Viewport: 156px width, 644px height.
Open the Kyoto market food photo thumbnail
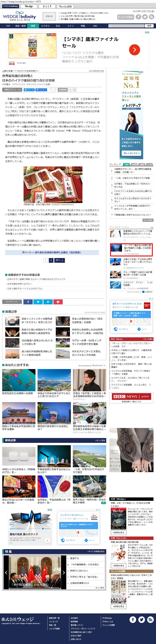(x=53, y=185)
